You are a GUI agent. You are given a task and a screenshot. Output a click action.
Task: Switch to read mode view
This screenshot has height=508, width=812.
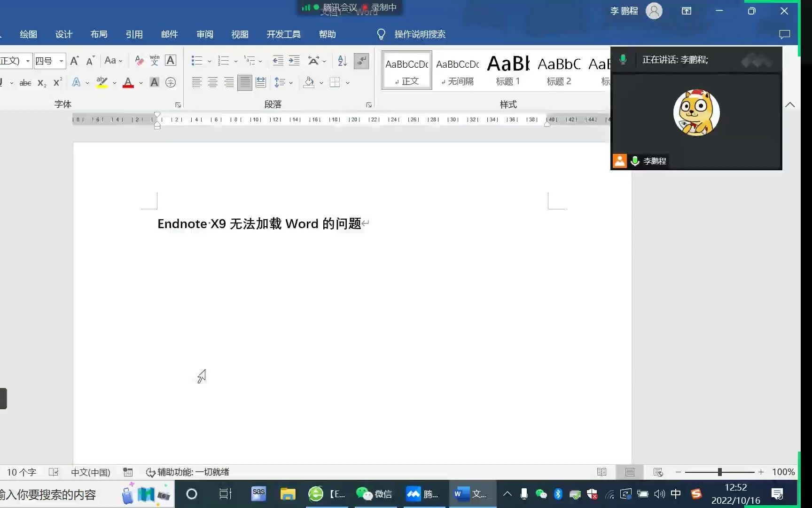[601, 472]
